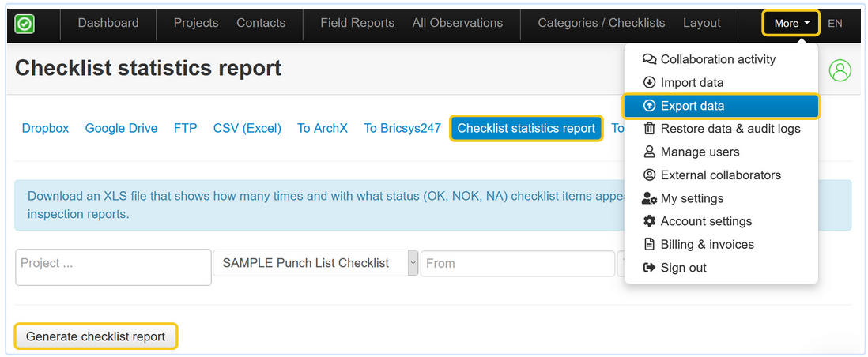The height and width of the screenshot is (357, 868).
Task: Click the Manage users person icon
Action: [650, 152]
